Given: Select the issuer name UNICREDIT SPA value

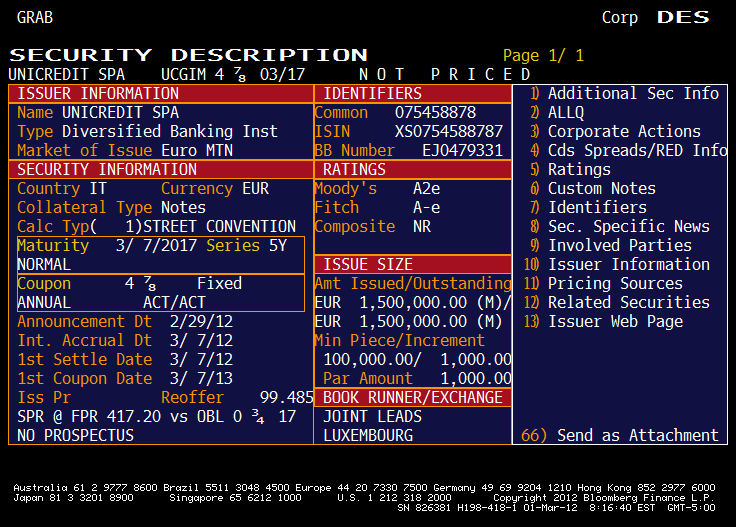Looking at the screenshot, I should (121, 113).
